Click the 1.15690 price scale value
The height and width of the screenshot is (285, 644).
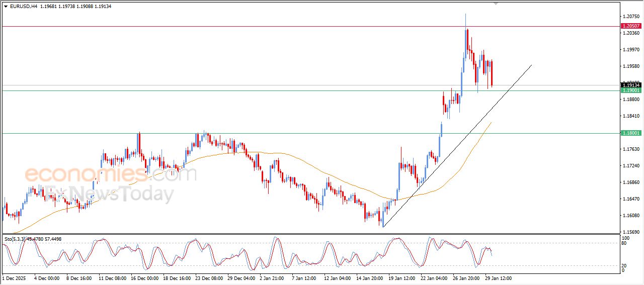tap(630, 232)
